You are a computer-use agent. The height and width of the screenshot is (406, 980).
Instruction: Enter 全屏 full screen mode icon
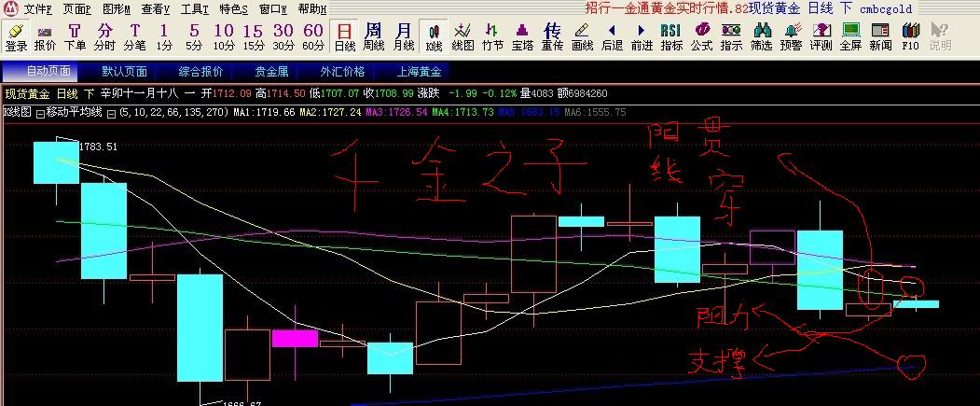click(x=850, y=37)
